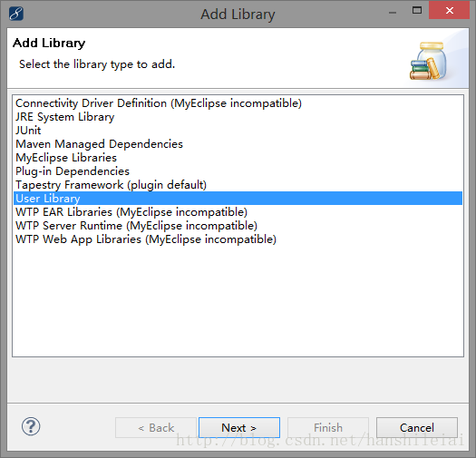This screenshot has height=458, width=476.
Task: Click the MyEclipse application icon in title bar
Action: 16,14
